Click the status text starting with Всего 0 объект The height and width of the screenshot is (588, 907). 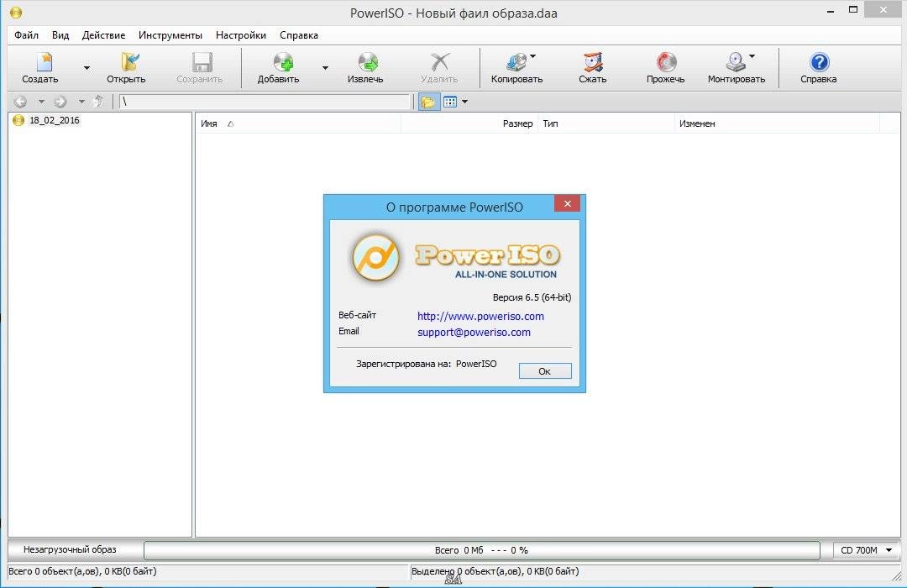coord(82,571)
